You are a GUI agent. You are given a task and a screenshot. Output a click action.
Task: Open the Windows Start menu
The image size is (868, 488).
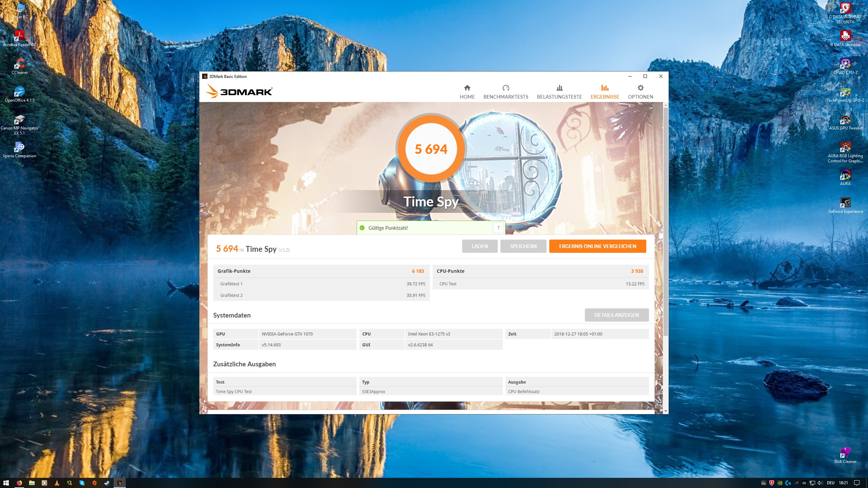point(6,483)
